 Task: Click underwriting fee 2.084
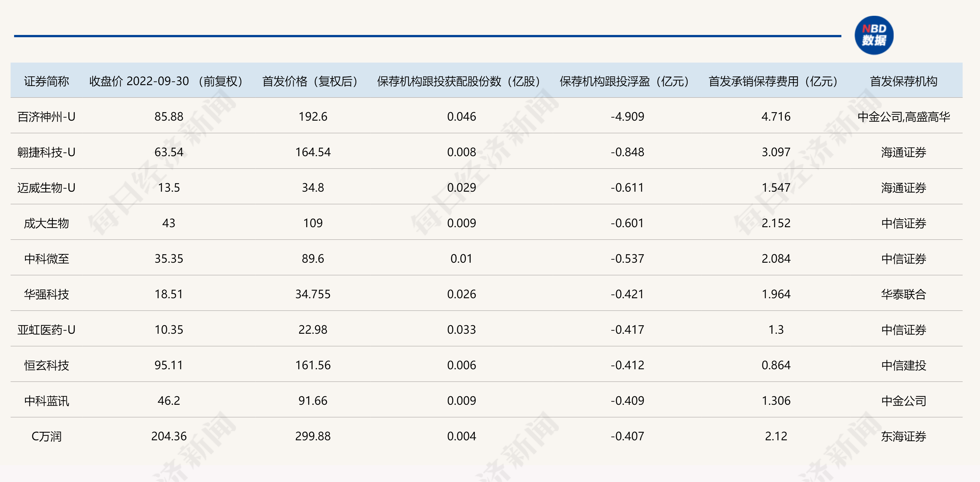click(x=776, y=259)
